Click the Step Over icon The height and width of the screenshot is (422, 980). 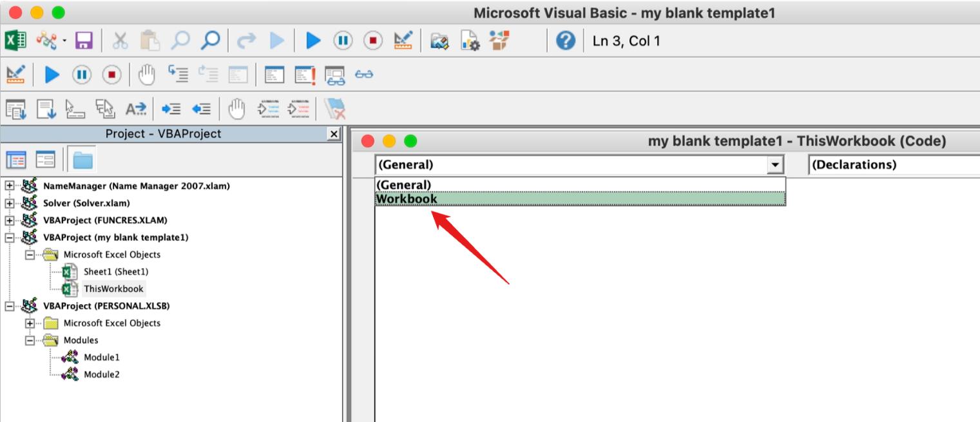[208, 75]
